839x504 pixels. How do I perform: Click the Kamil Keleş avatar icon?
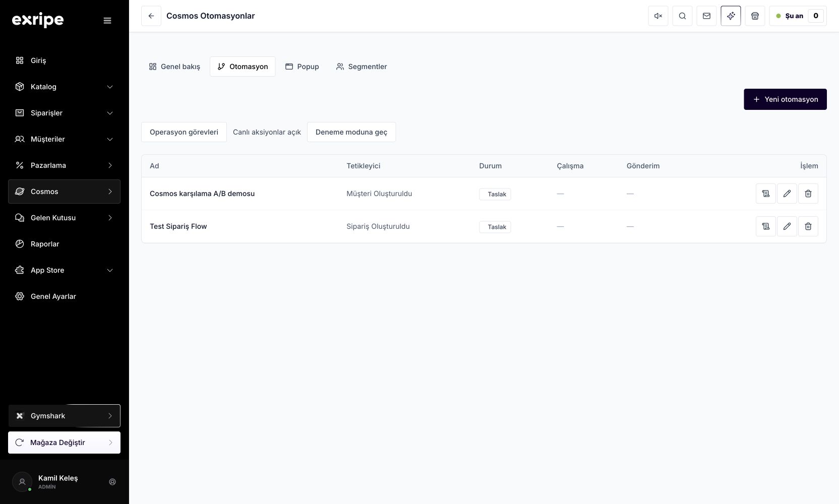22,482
